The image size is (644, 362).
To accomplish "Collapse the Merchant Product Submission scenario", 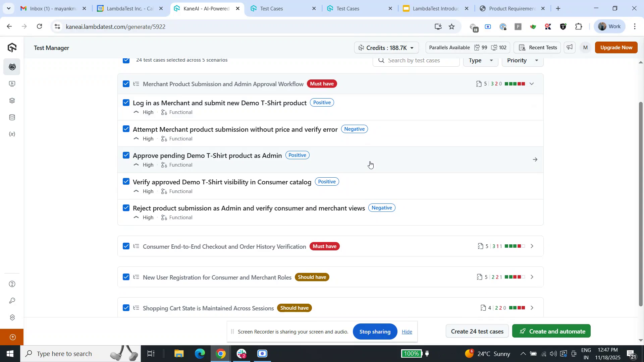I will (532, 83).
